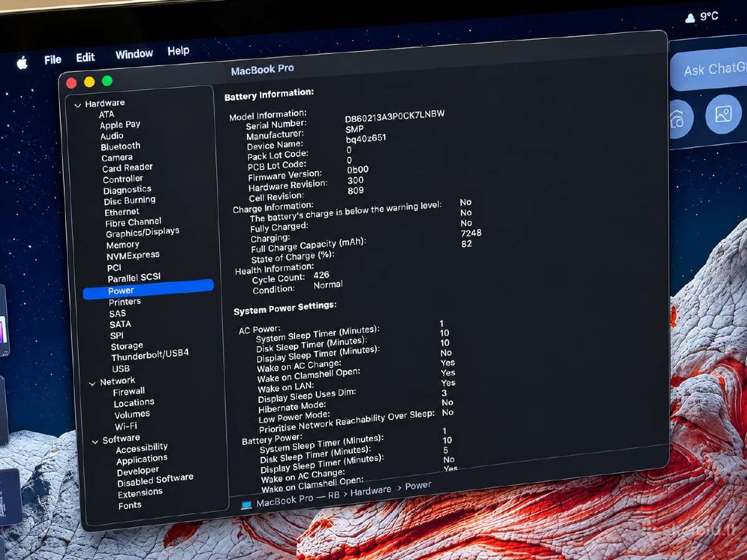Select Disabled Software under Software
This screenshot has width=747, height=560.
(x=155, y=480)
